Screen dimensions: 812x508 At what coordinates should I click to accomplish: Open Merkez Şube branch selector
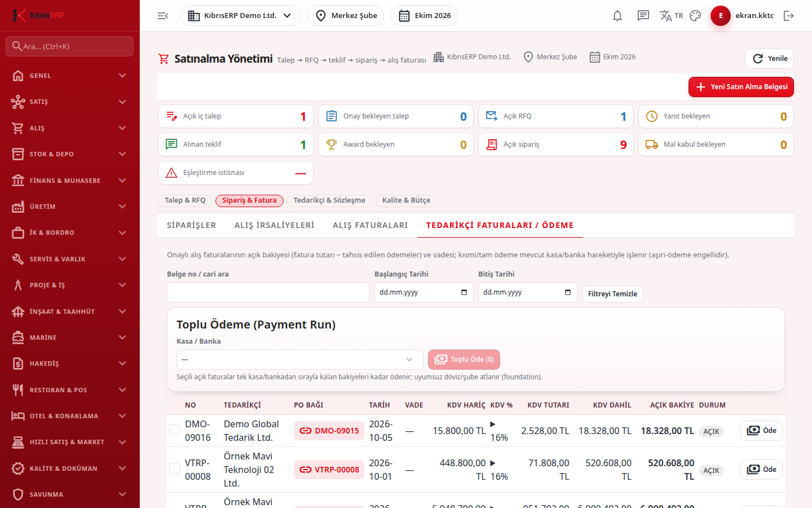346,16
